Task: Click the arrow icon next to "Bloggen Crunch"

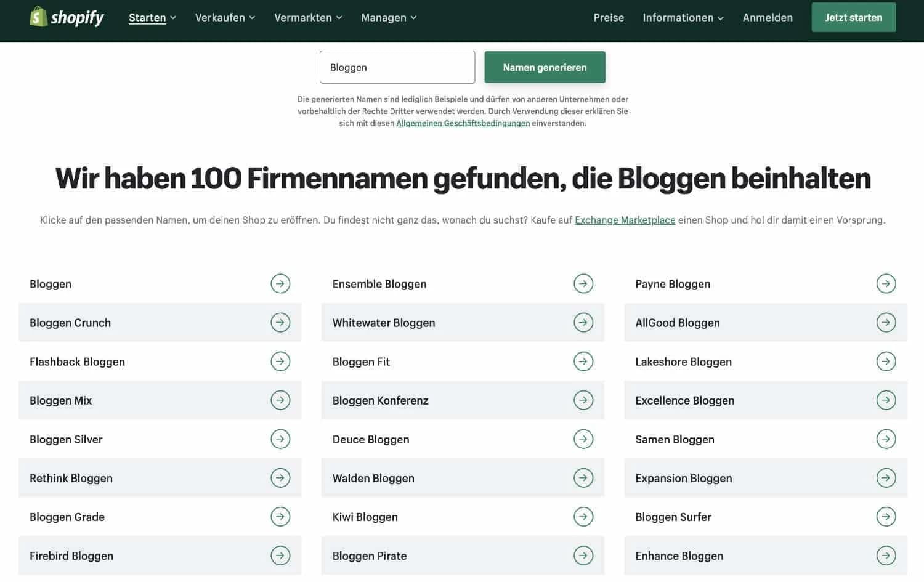Action: 280,322
